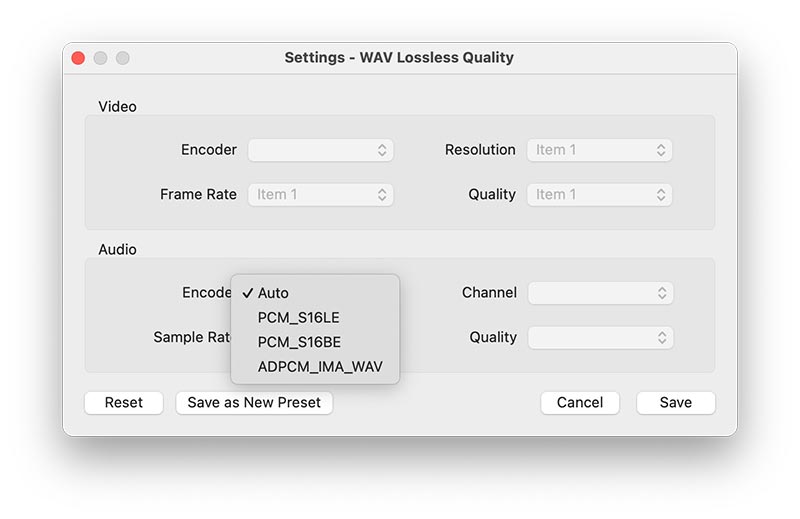Close the Settings window
800x519 pixels.
point(79,58)
